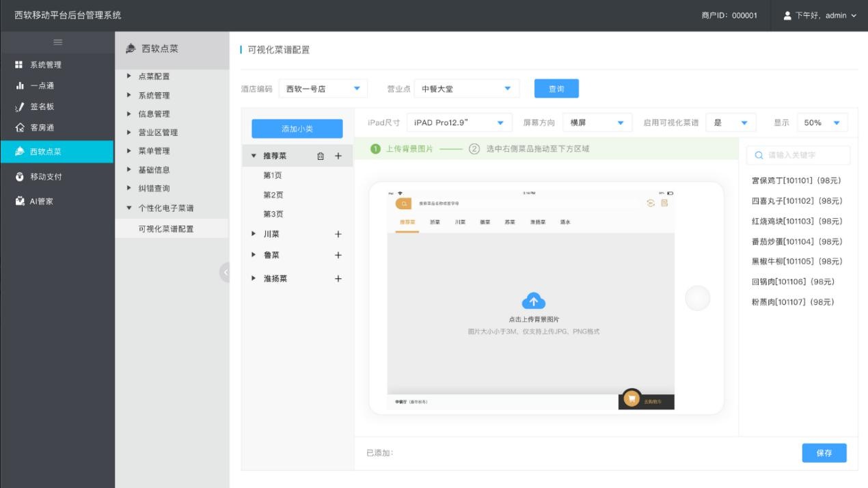Select 西软点菜 in the dark sidebar
This screenshot has width=868, height=488.
(x=57, y=152)
